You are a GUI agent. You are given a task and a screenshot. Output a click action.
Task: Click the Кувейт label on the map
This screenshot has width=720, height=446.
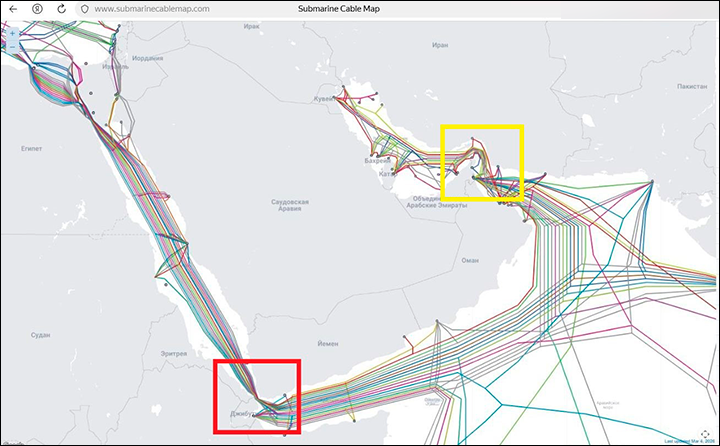click(322, 100)
